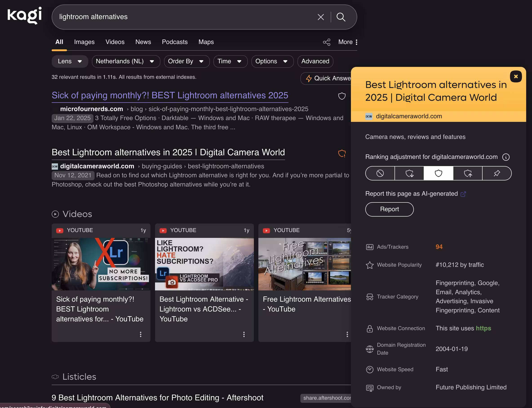Switch to the All tab
This screenshot has width=532, height=408.
point(59,42)
